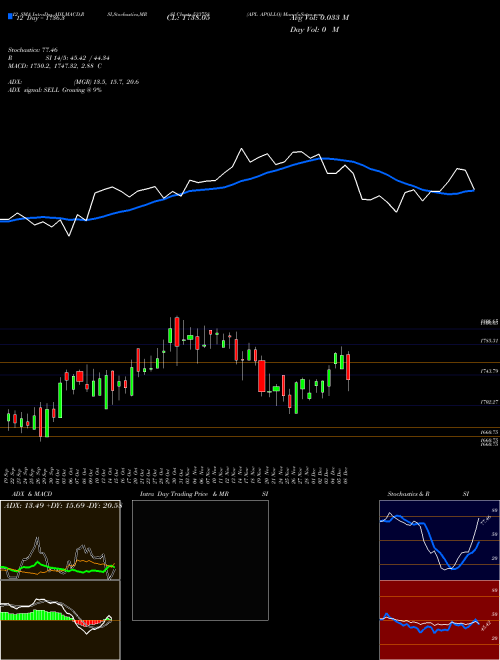Image resolution: width=500 pixels, height=660 pixels.
Task: Open the MACD histogram mini chart panel
Action: [x=60, y=620]
